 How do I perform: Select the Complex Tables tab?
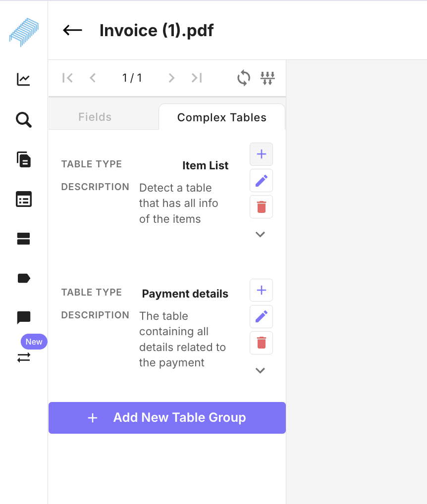tap(222, 117)
